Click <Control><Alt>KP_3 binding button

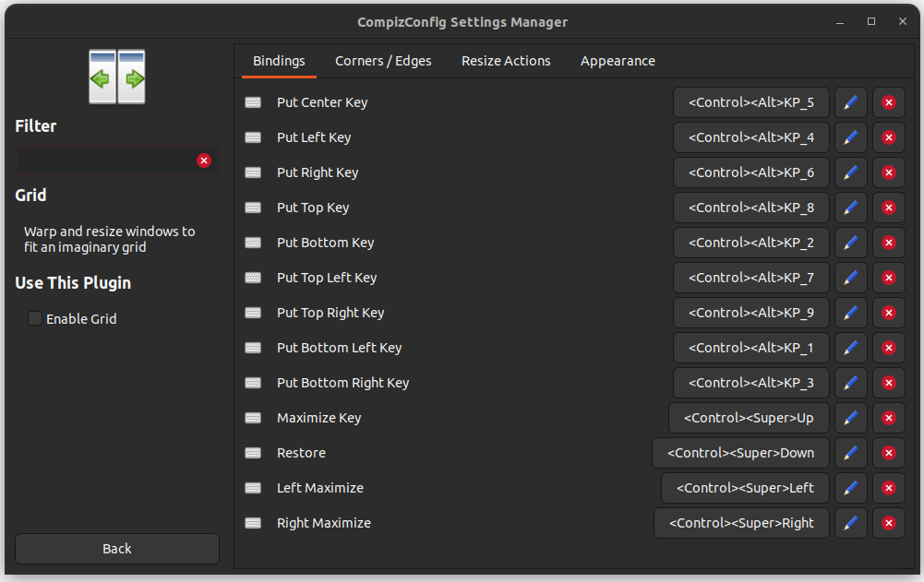coord(751,383)
